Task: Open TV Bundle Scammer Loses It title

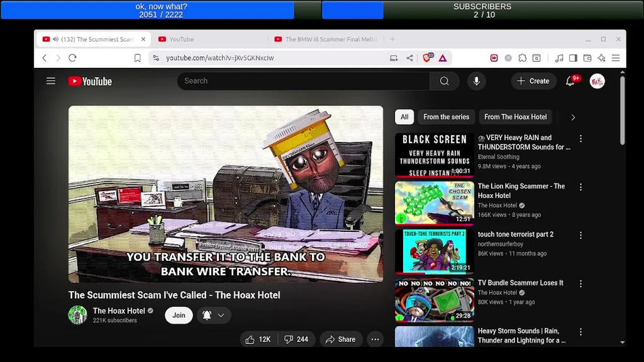Action: (521, 283)
